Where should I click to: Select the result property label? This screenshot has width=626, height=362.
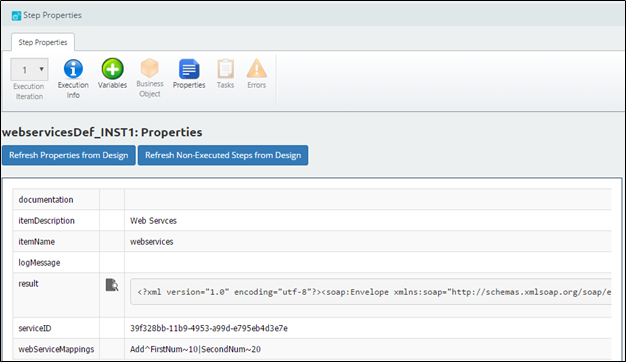28,284
